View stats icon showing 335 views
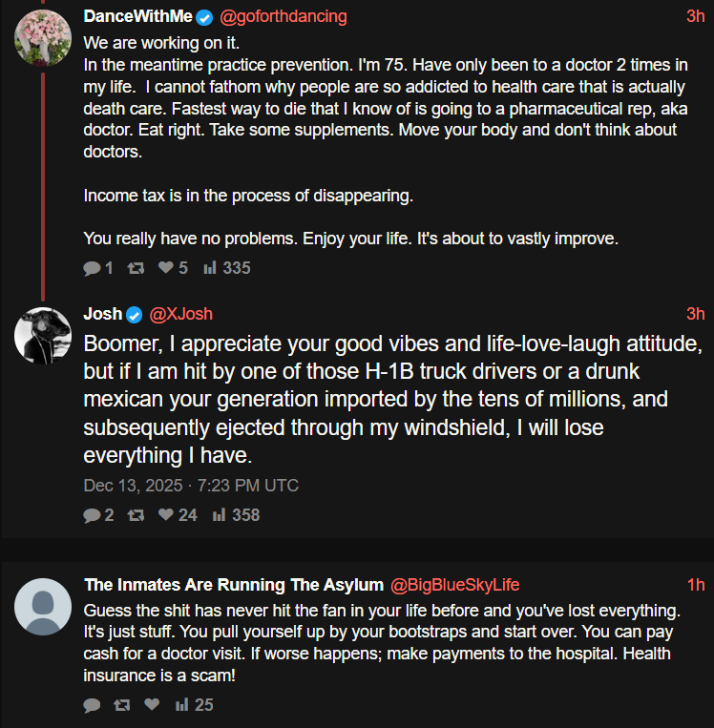The height and width of the screenshot is (728, 714). pos(210,268)
